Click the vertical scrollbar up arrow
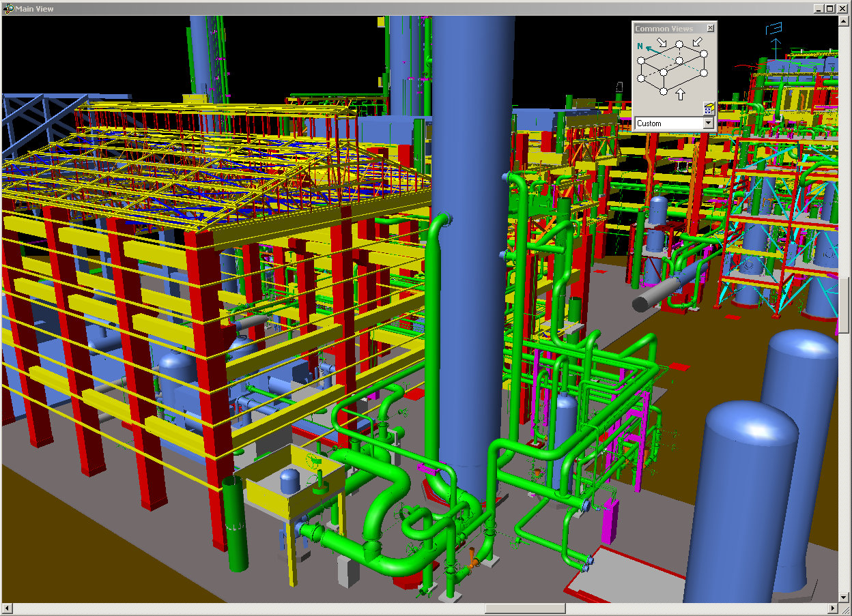Image resolution: width=852 pixels, height=616 pixels. (x=845, y=20)
